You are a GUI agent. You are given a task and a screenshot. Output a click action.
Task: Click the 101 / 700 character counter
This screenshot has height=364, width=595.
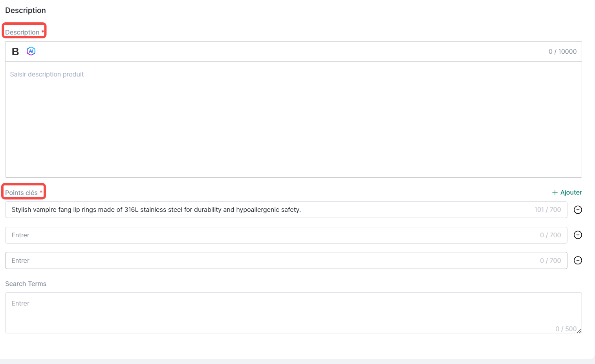547,210
